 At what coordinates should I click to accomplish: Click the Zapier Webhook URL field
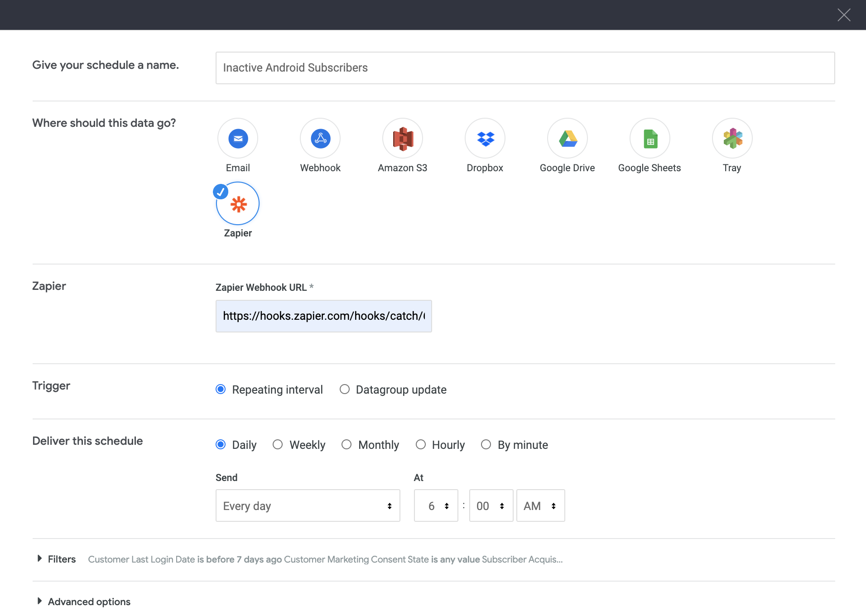[x=323, y=316]
